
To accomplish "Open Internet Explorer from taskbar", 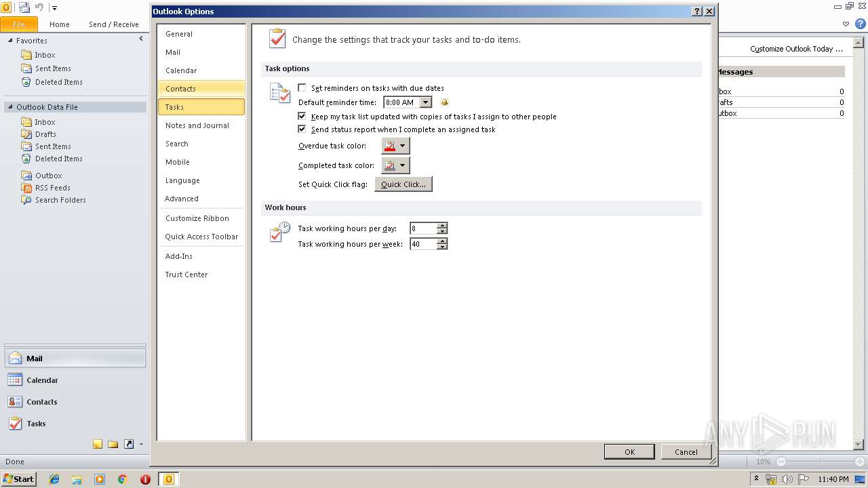I will click(x=54, y=479).
